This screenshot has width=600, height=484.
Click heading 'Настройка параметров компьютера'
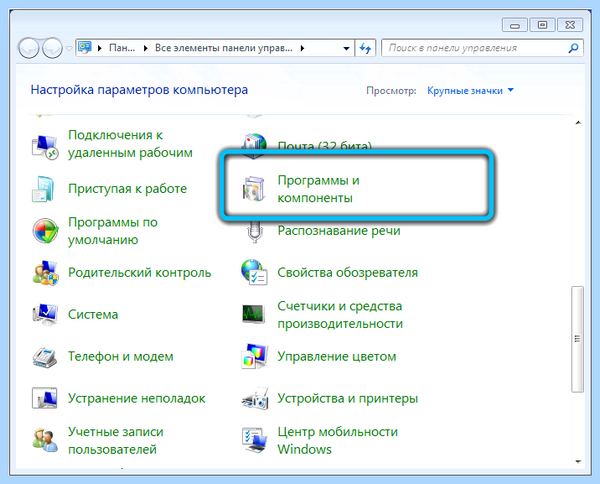[139, 90]
